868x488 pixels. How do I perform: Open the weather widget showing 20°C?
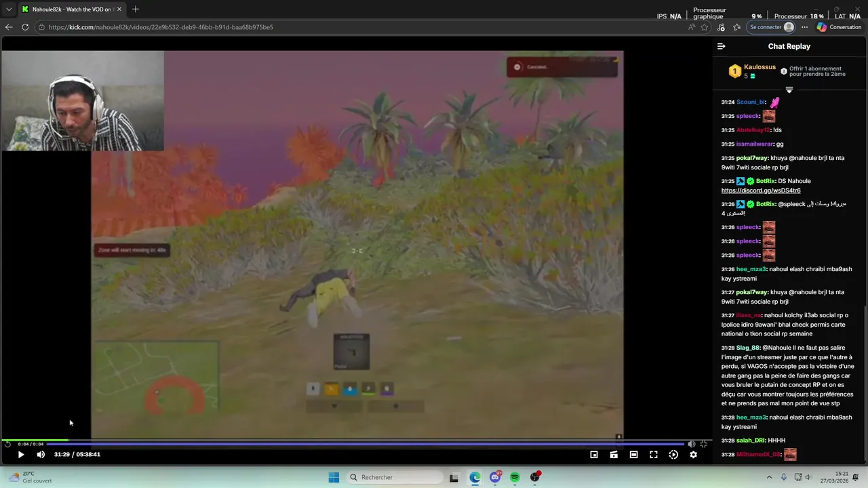(29, 477)
